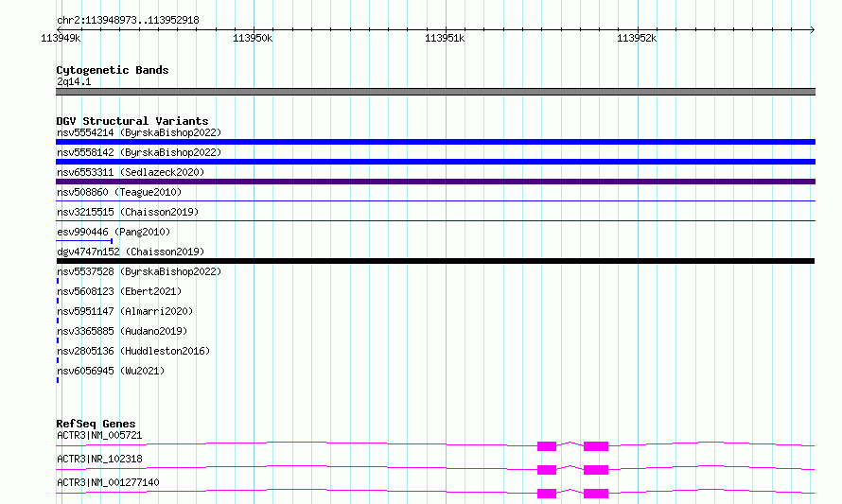The image size is (842, 504).
Task: Click the ACTR3|NR_102318 transcript label
Action: [99, 459]
